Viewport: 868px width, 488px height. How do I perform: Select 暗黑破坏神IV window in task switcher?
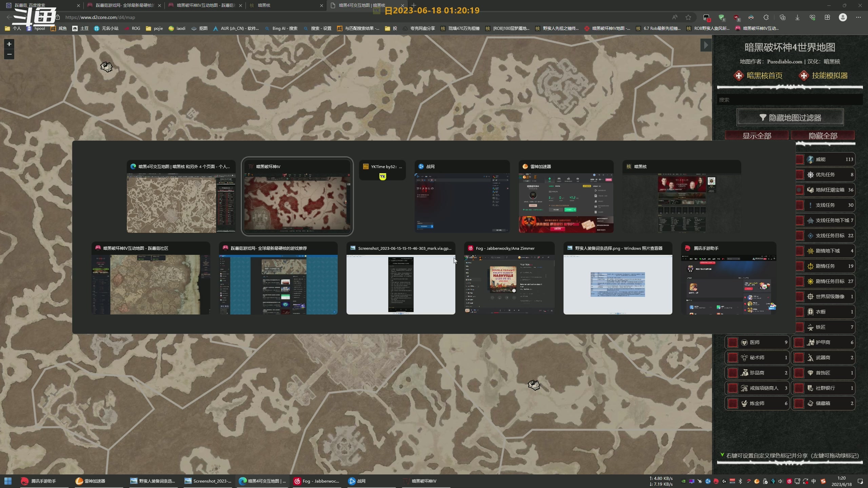coord(297,196)
